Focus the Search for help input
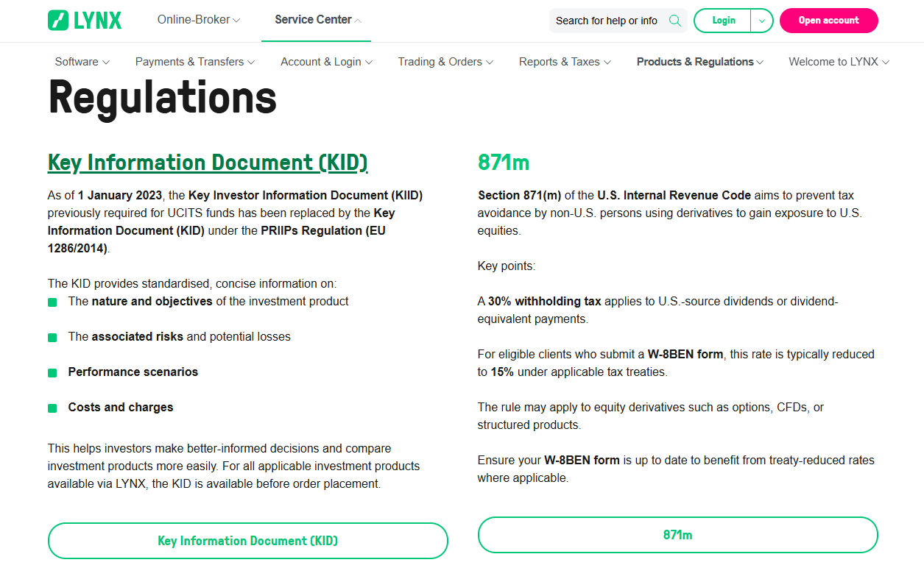This screenshot has width=924, height=568. point(607,21)
